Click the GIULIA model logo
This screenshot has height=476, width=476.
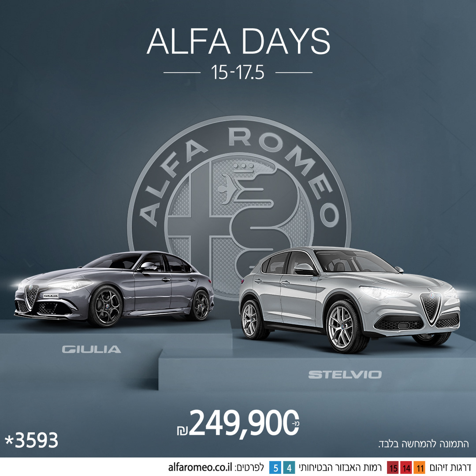91,350
